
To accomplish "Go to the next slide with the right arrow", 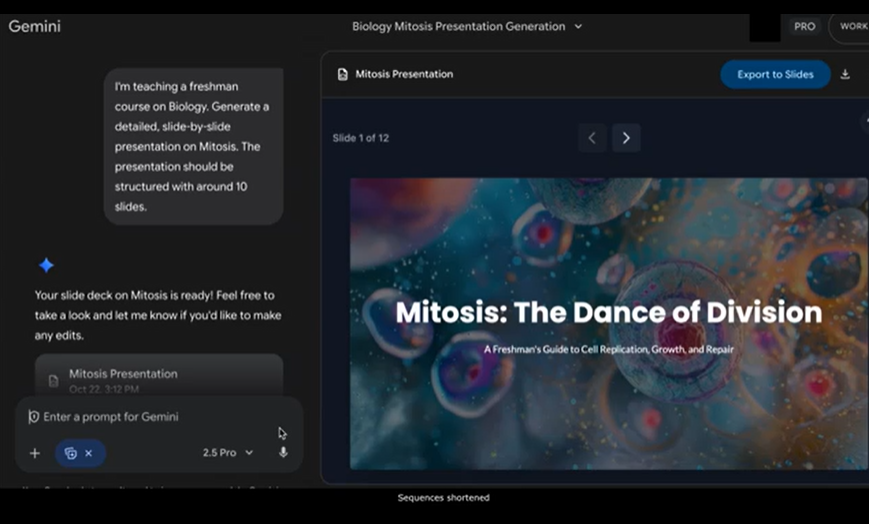I will coord(626,138).
